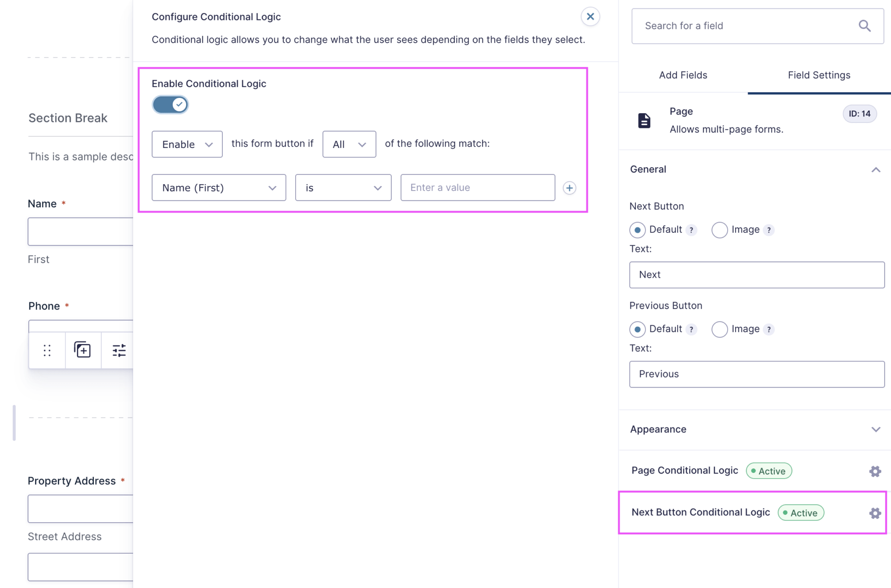Close the Configure Conditional Logic panel

coord(590,17)
